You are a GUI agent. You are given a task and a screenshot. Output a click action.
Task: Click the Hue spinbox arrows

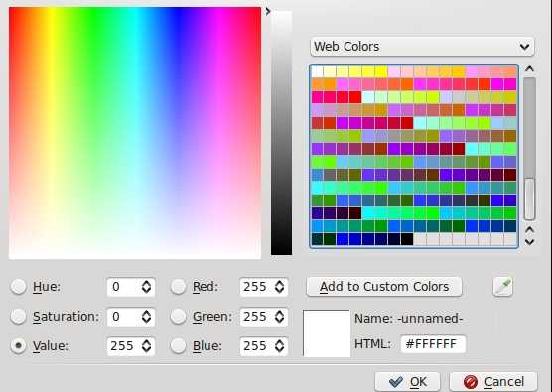pyautogui.click(x=147, y=287)
